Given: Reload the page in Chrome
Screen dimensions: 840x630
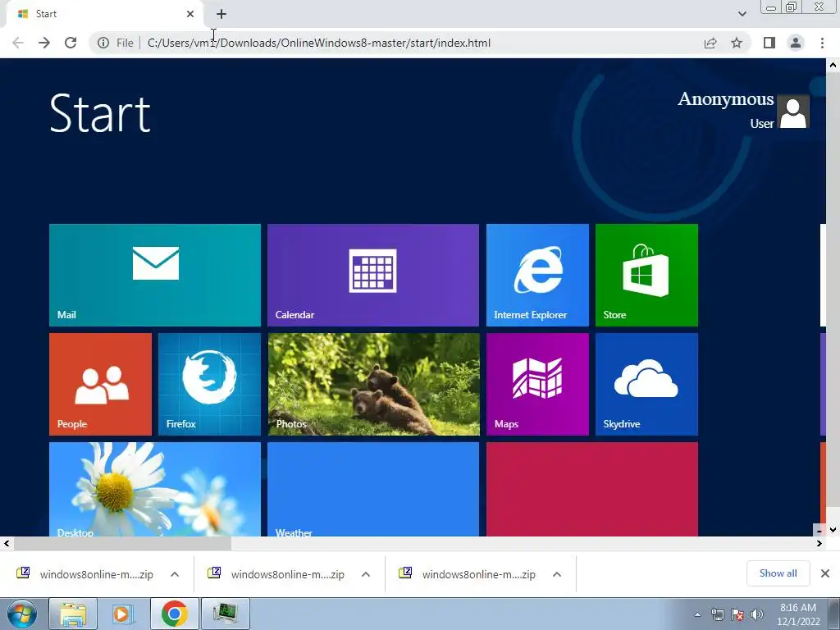Looking at the screenshot, I should click(x=71, y=43).
